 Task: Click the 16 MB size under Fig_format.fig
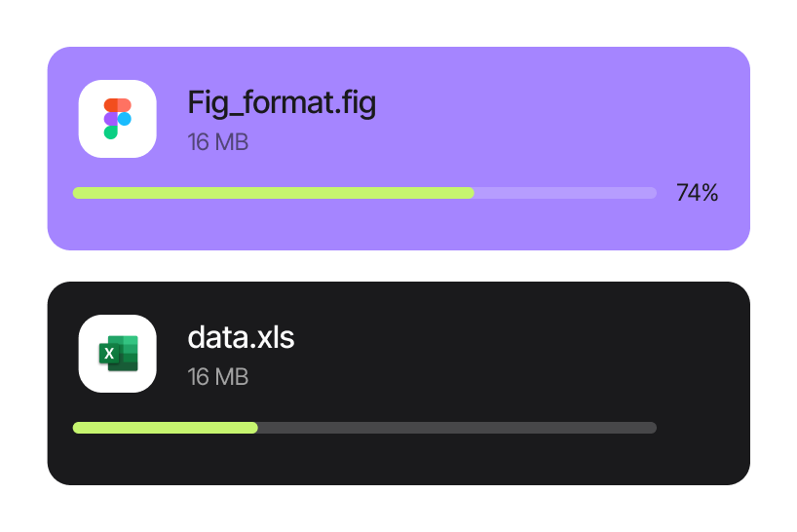point(217,142)
